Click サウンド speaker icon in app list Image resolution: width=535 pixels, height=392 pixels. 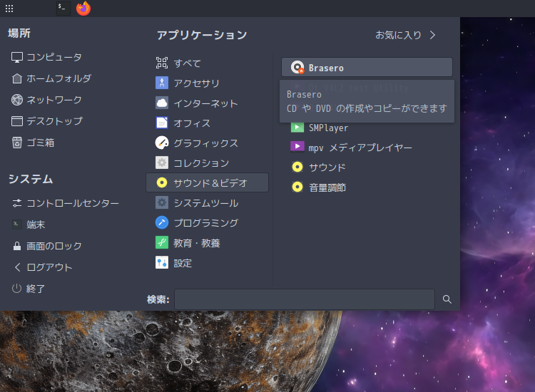[x=297, y=167]
